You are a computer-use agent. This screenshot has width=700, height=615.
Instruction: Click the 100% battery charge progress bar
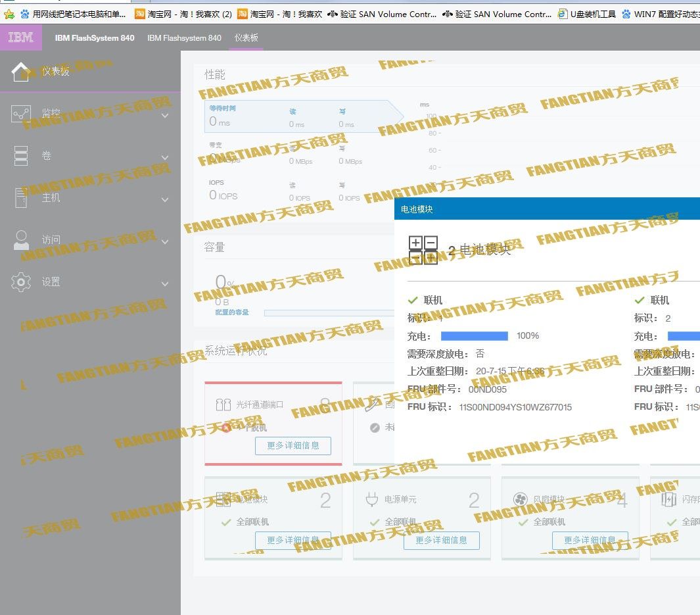474,336
